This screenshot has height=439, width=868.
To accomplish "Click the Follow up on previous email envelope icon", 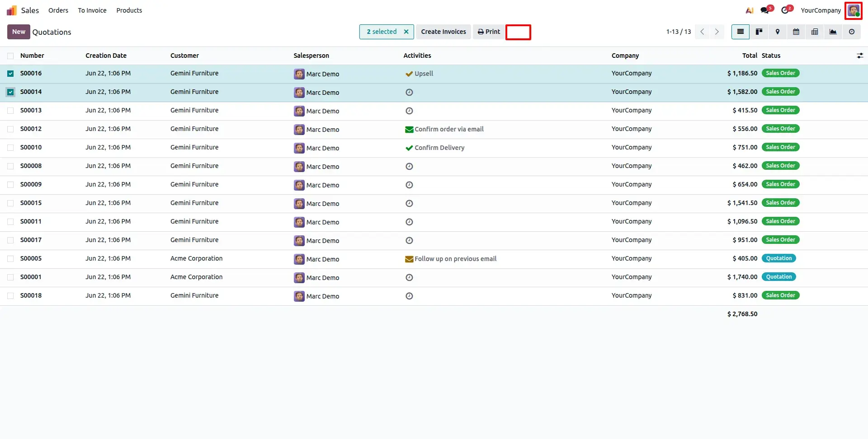I will pos(409,259).
